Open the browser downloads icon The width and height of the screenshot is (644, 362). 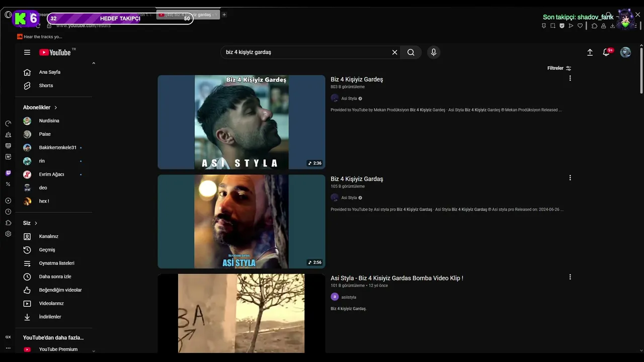coord(612,26)
